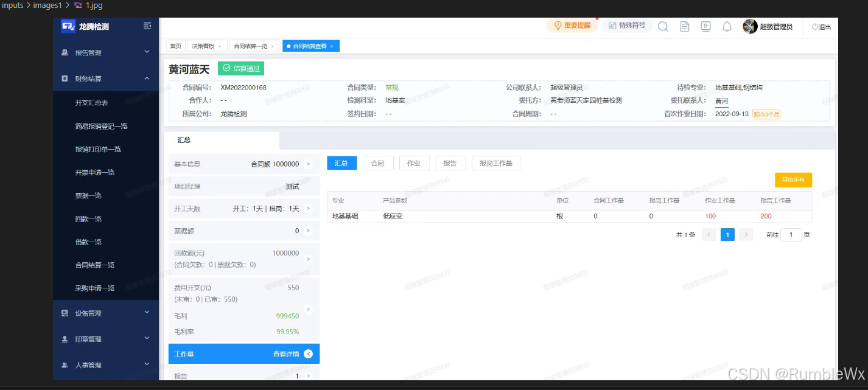This screenshot has width=868, height=390.
Task: Open the search magnifier icon in header
Action: tap(663, 27)
